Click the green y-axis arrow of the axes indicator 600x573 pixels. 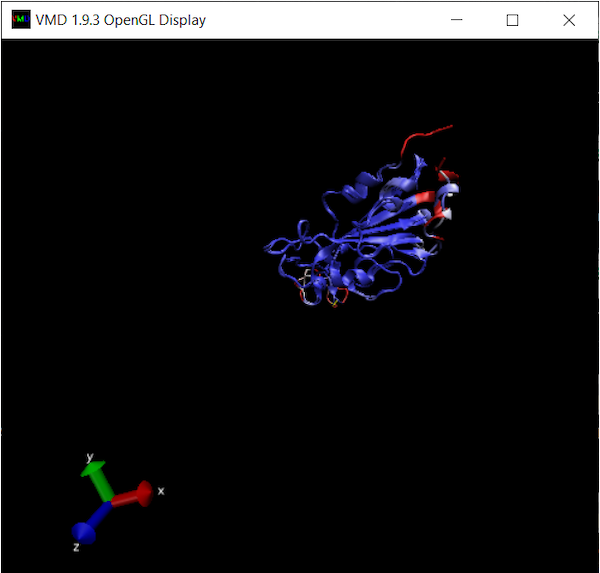(98, 480)
